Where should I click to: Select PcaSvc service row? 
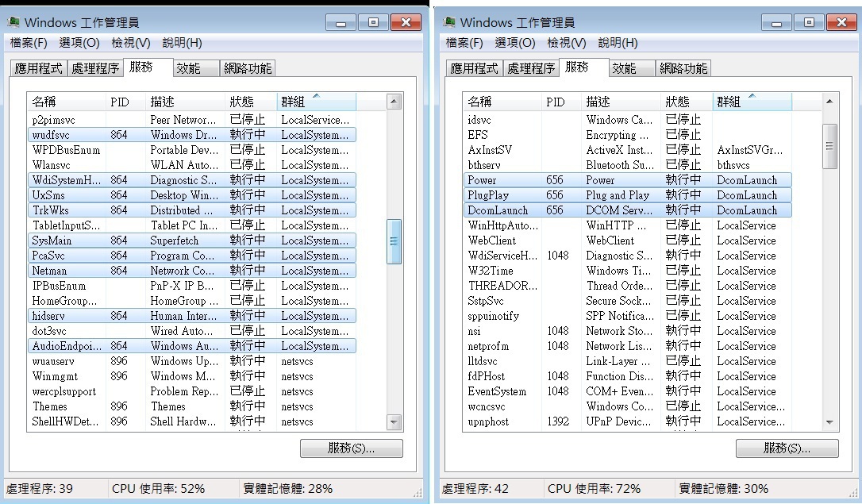click(x=192, y=256)
